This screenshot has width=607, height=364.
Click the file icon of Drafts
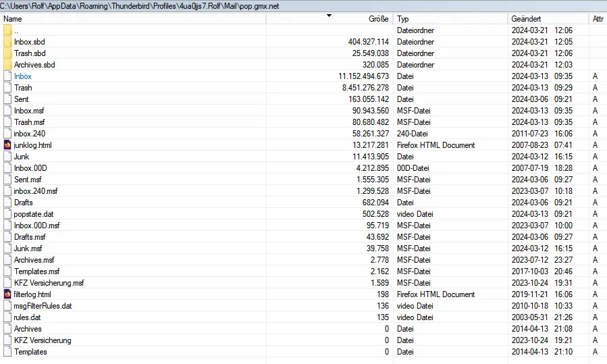(7, 203)
